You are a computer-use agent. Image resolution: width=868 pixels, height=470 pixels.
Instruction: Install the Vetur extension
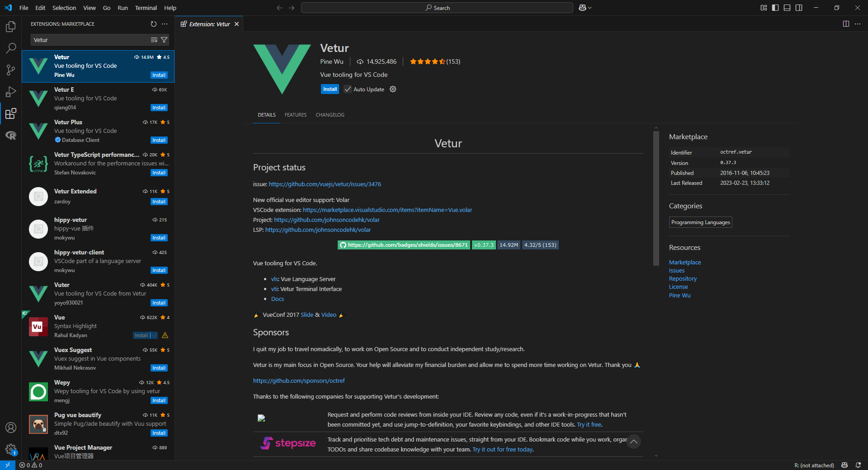tap(330, 89)
